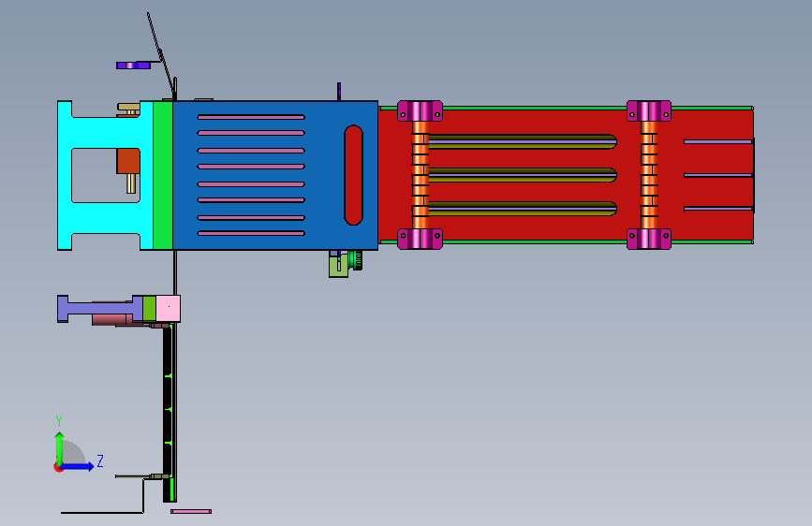Viewport: 812px width, 526px height.
Task: Click the "Y" axis label
Action: [59, 421]
